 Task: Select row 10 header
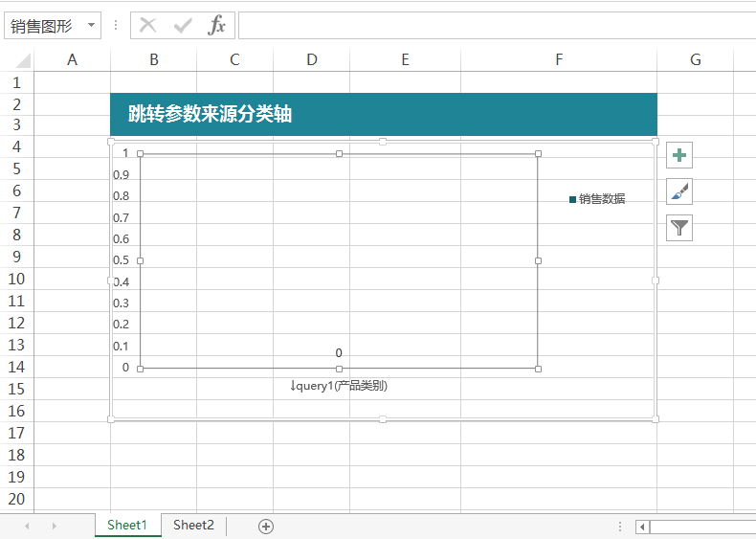(17, 279)
